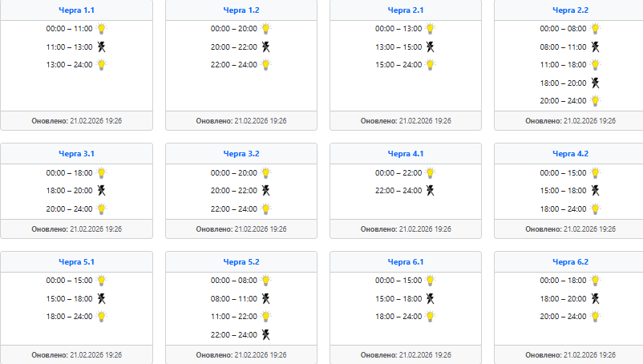Click the outage icon in Черга 3.2 at 20:00 – 22:00
Image resolution: width=643 pixels, height=364 pixels.
tap(266, 191)
